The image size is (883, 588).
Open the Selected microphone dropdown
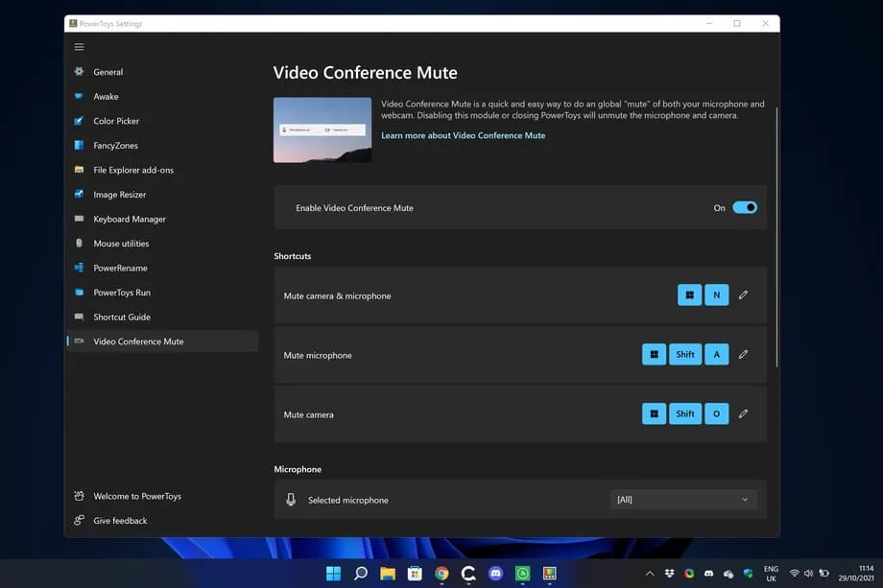tap(683, 500)
